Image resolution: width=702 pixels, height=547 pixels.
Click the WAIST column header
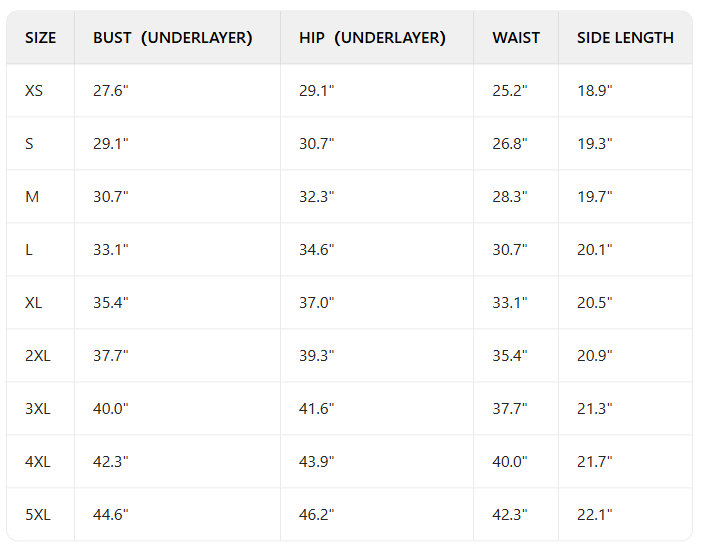tap(516, 38)
